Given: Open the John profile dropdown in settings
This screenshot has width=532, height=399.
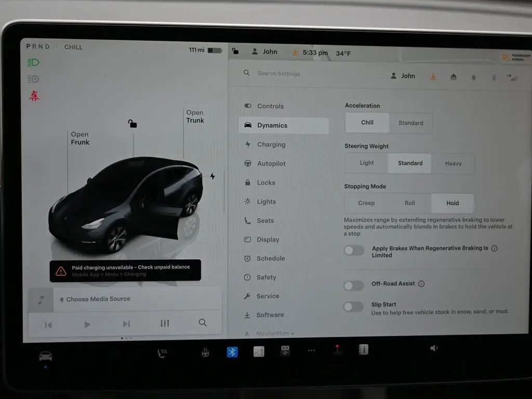Looking at the screenshot, I should (403, 76).
